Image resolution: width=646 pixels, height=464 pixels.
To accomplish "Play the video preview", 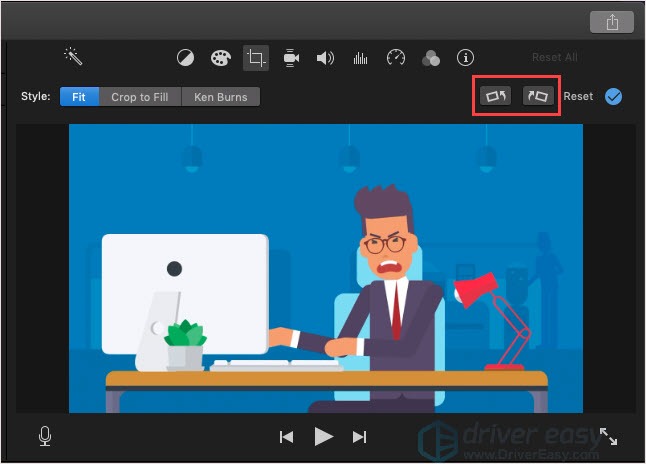I will pos(323,436).
